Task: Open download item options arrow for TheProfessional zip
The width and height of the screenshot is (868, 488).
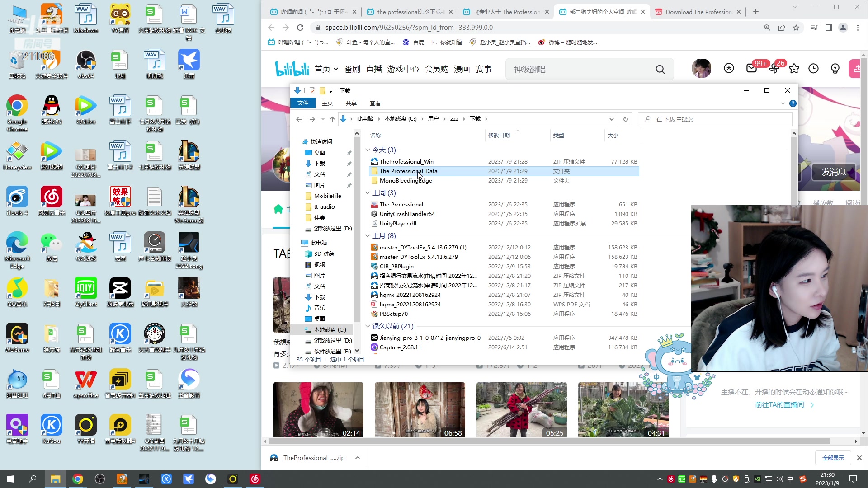Action: (x=358, y=458)
